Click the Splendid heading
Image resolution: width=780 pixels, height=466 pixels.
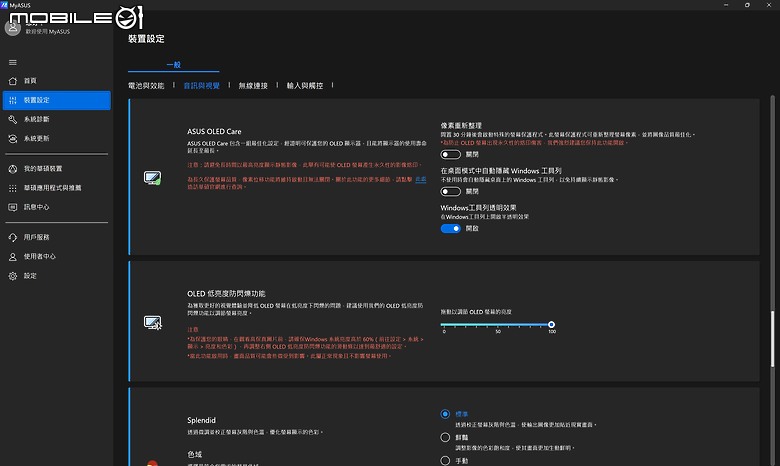coord(201,420)
